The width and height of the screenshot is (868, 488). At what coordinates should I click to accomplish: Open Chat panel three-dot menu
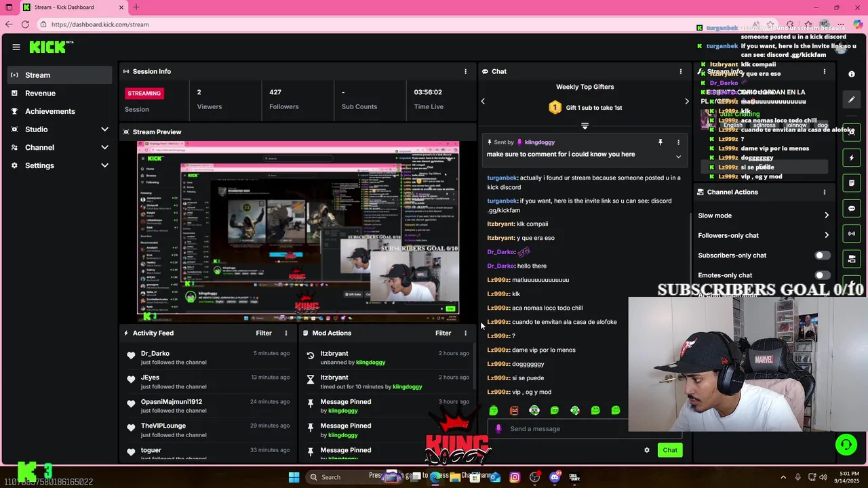tap(681, 71)
